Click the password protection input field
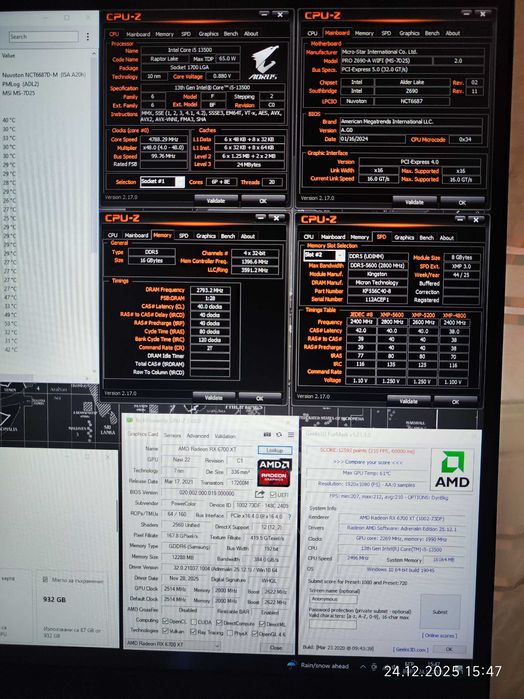Screen dimensions: 524x699 pos(333,625)
